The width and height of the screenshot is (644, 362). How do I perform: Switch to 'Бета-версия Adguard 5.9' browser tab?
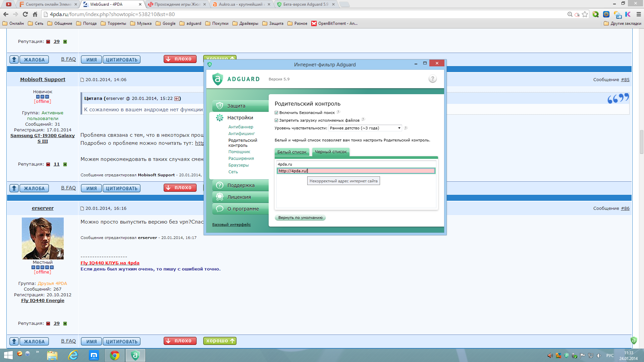coord(305,4)
